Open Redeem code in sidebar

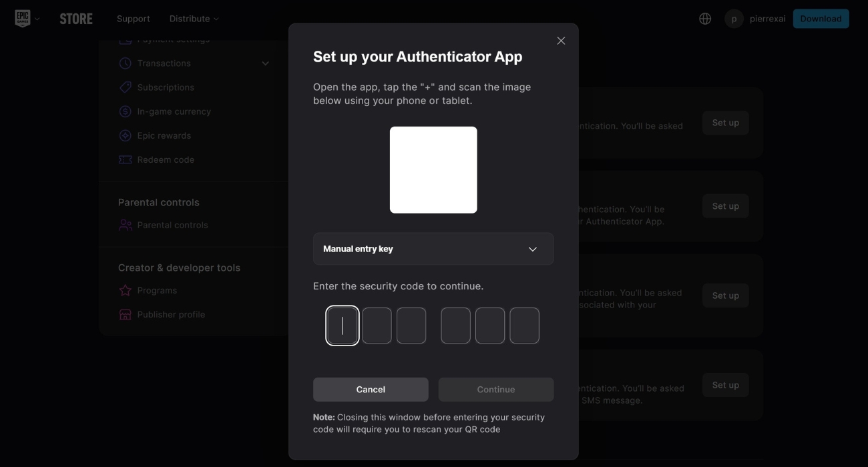coord(166,159)
